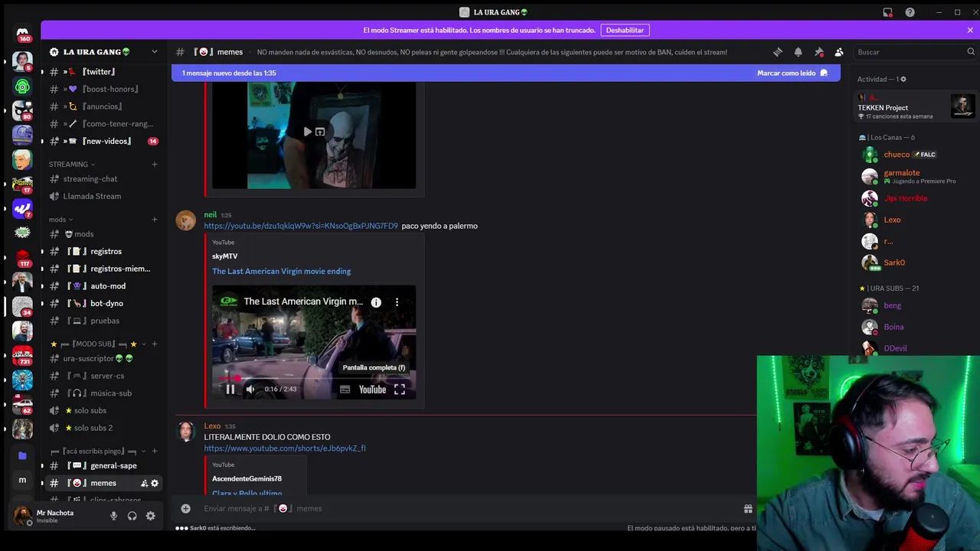Open notification settings bell icon

798,52
